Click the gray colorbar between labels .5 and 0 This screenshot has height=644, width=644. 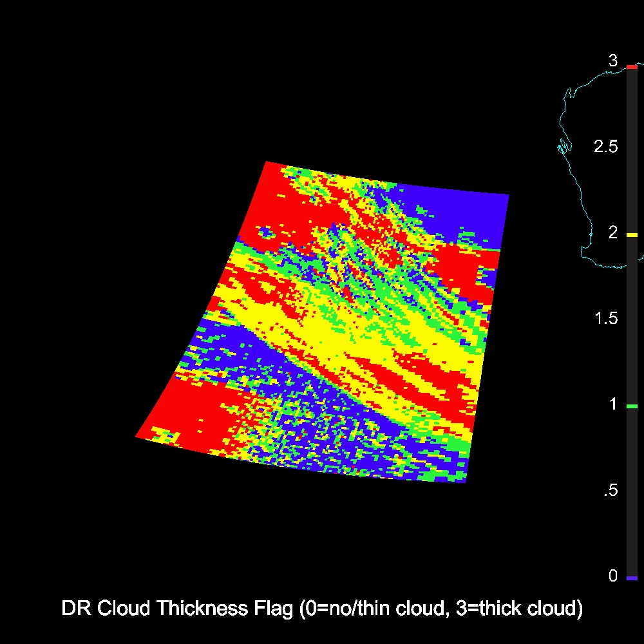(x=632, y=533)
